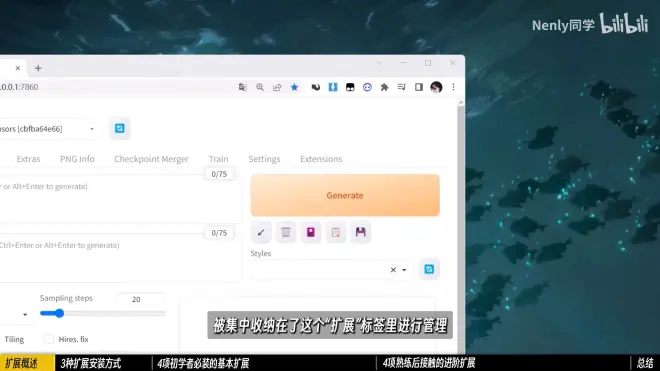Expand the Styles dropdown arrow
This screenshot has width=660, height=371.
(x=404, y=270)
